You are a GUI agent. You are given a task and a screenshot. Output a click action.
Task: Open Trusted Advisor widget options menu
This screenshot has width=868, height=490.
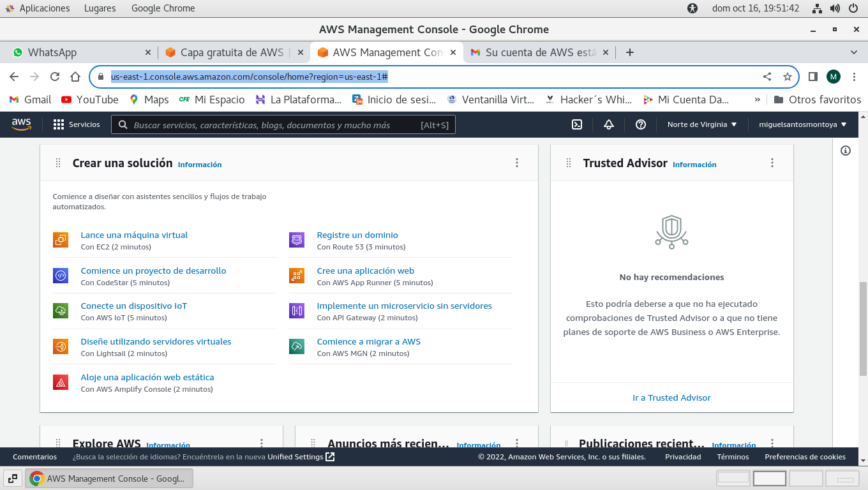click(772, 163)
